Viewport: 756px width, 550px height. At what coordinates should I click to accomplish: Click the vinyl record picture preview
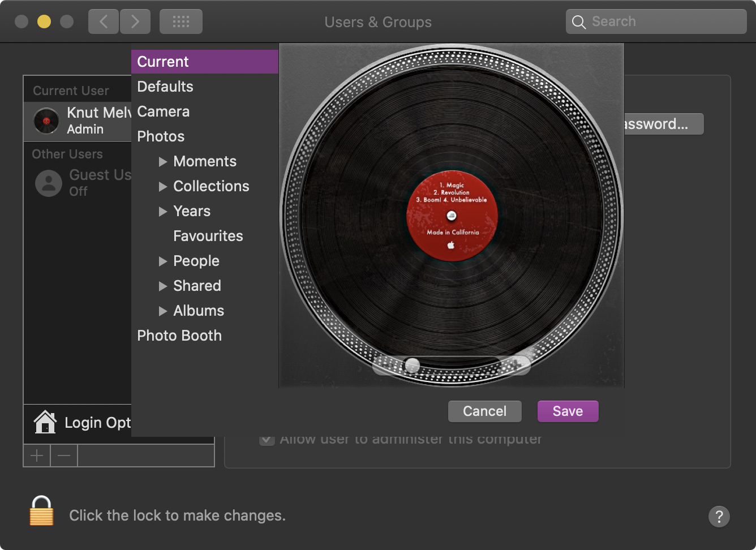452,216
